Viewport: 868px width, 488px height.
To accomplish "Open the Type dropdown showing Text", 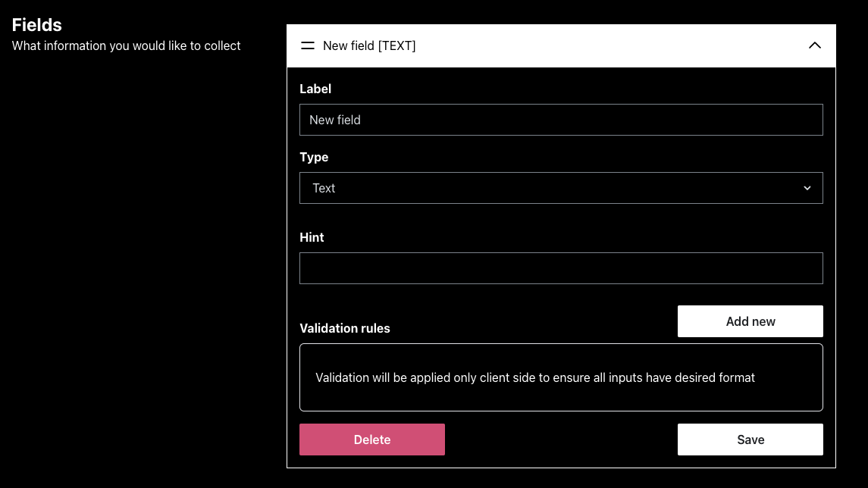I will point(561,188).
